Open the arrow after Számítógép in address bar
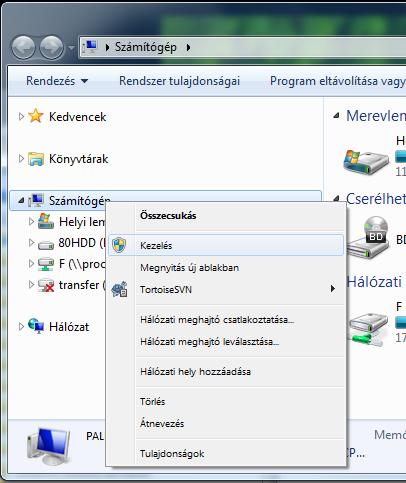This screenshot has height=483, width=406. click(x=188, y=47)
